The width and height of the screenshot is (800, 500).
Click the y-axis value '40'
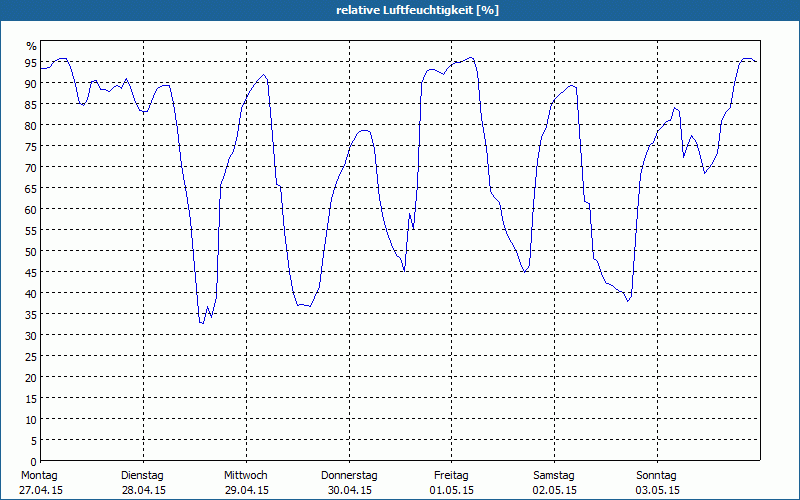coord(31,293)
